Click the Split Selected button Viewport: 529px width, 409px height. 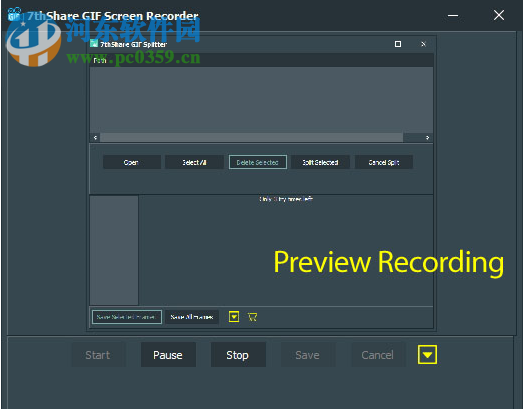coord(321,162)
